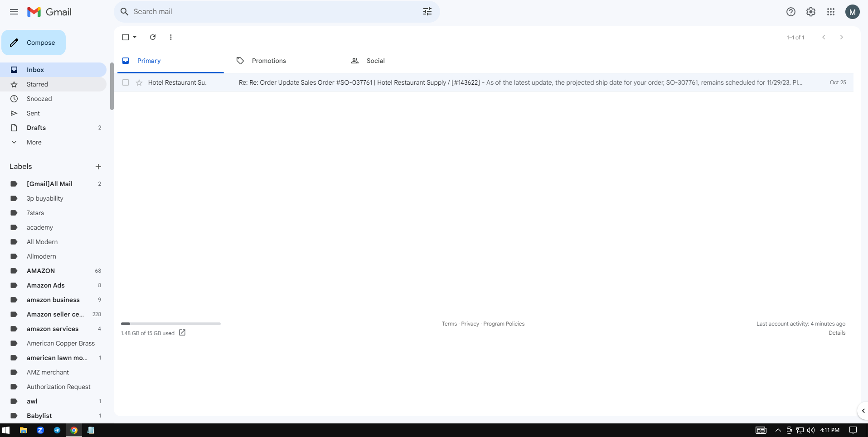
Task: Open the Snoozed folder
Action: [x=53, y=99]
